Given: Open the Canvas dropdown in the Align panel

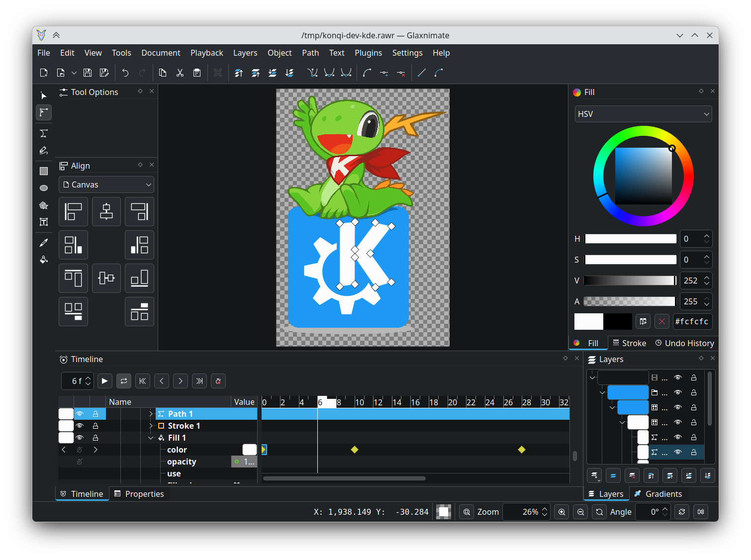Looking at the screenshot, I should coord(106,185).
